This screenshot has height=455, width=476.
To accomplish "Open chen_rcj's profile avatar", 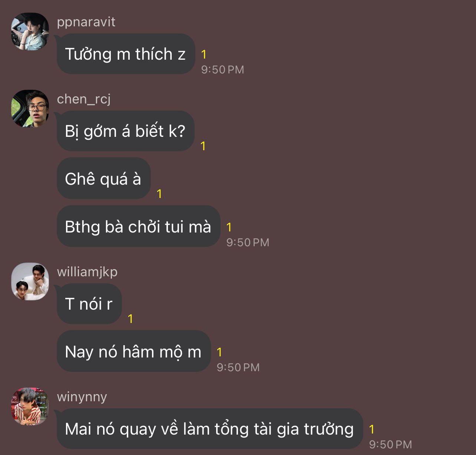I will (30, 109).
